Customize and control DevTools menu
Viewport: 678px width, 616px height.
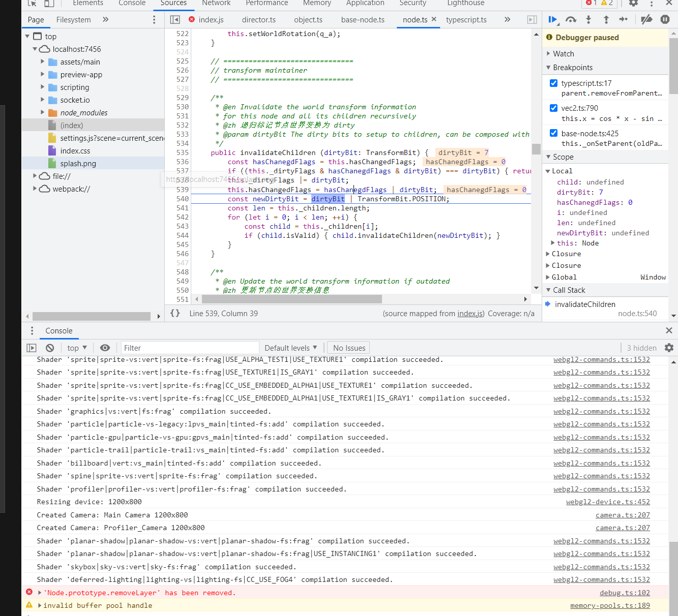click(652, 3)
